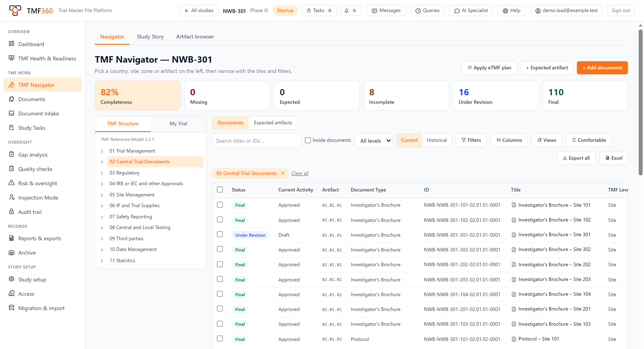Open the Dashboard icon in sidebar
Screen dimensions: 644x349
pos(11,44)
